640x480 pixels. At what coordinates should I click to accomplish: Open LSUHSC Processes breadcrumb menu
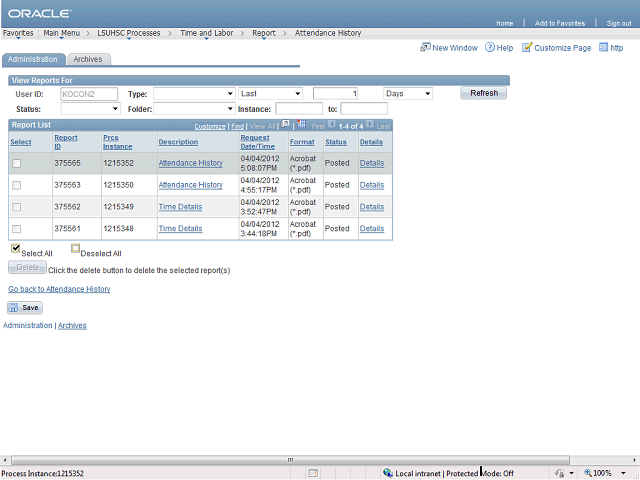pos(129,33)
